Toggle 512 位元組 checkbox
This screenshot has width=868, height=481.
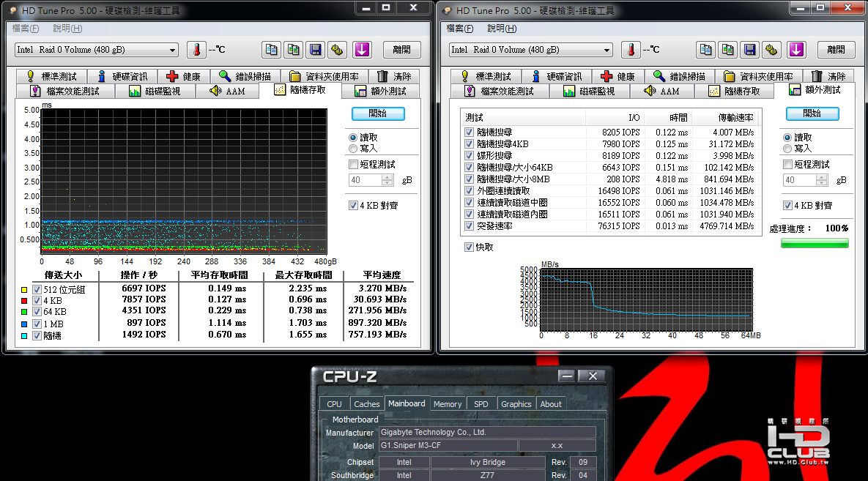click(37, 289)
